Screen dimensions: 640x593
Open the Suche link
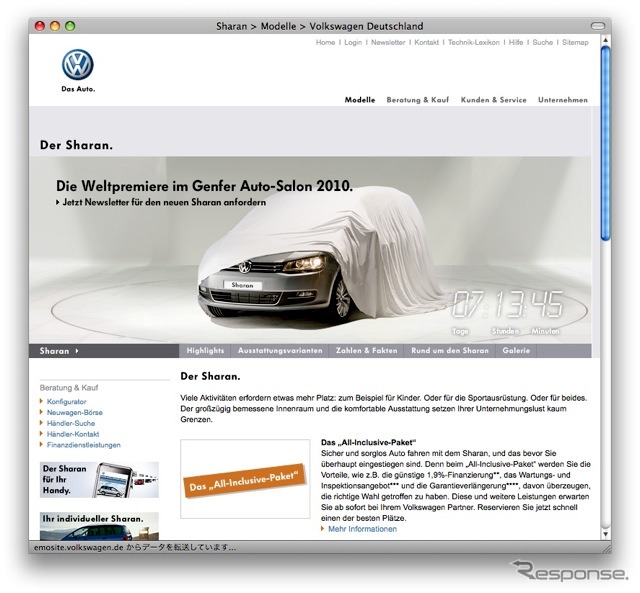[x=542, y=42]
